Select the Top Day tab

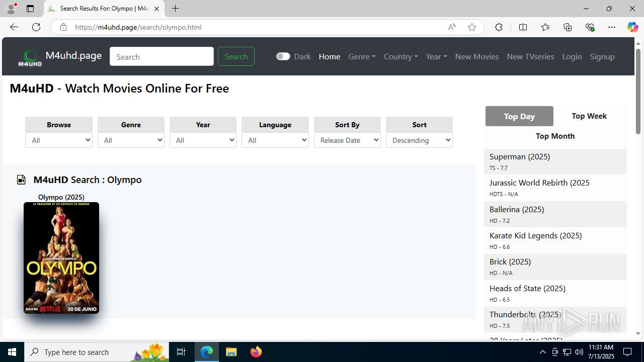[x=519, y=116]
